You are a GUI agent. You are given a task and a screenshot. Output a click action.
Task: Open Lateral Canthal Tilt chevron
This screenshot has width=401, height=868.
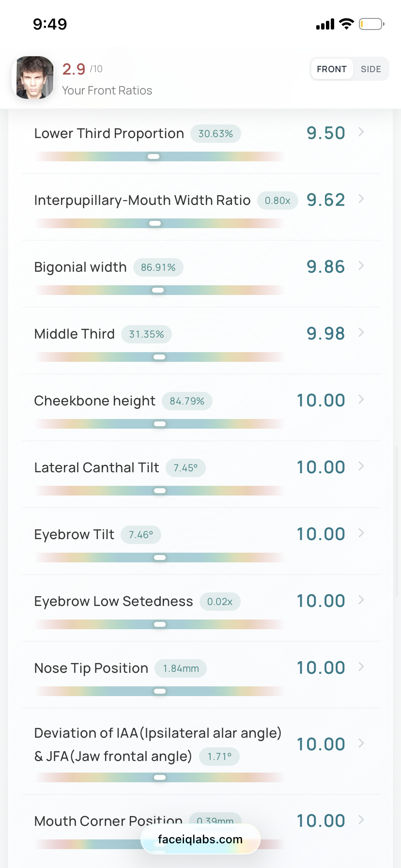[x=361, y=466]
